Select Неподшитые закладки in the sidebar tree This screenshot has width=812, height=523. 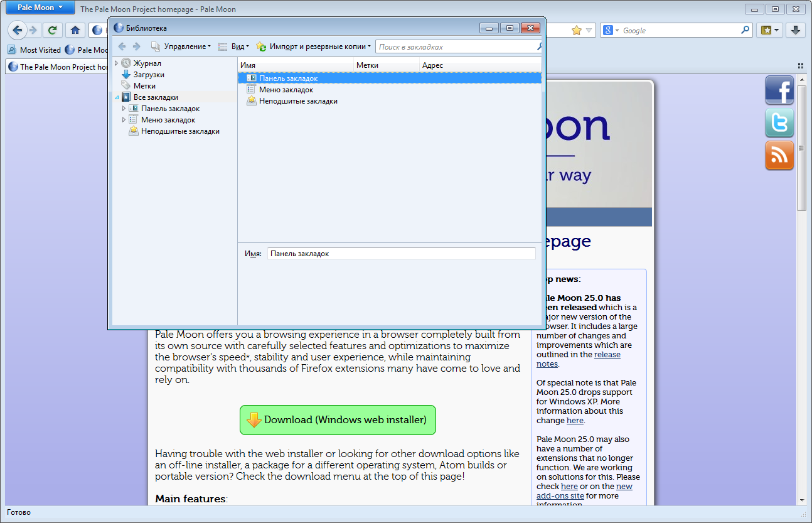(180, 131)
